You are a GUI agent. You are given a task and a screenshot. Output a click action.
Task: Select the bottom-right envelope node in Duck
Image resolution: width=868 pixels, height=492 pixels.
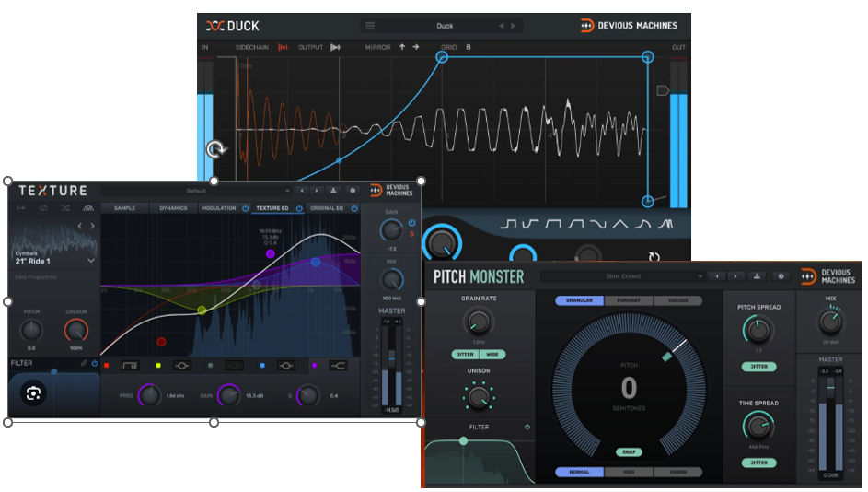(x=647, y=202)
